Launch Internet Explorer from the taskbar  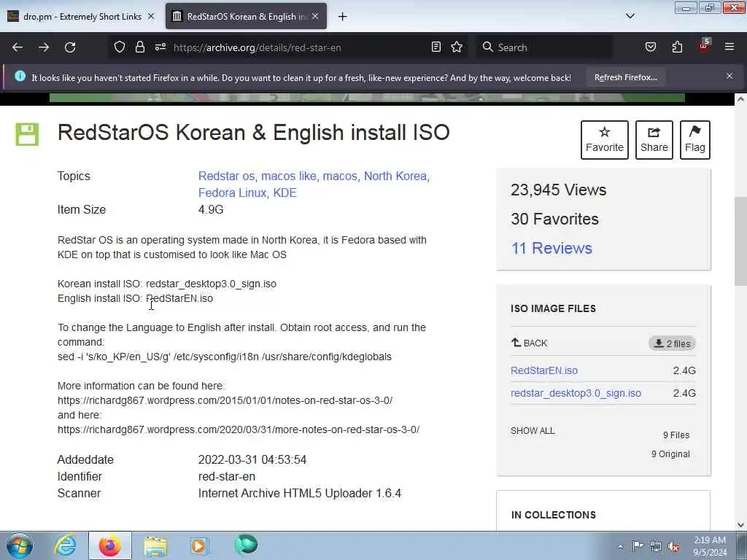coord(65,545)
